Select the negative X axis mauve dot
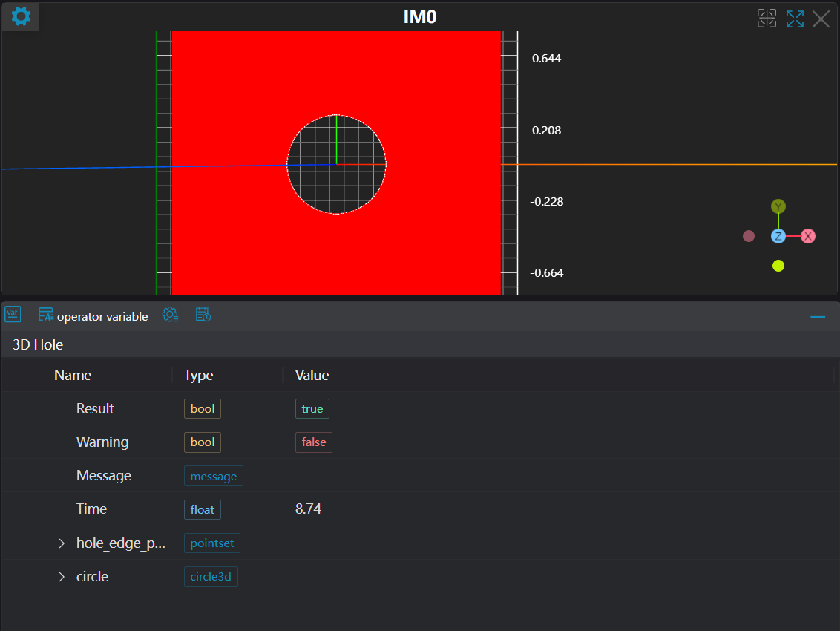Viewport: 840px width, 631px height. 748,236
